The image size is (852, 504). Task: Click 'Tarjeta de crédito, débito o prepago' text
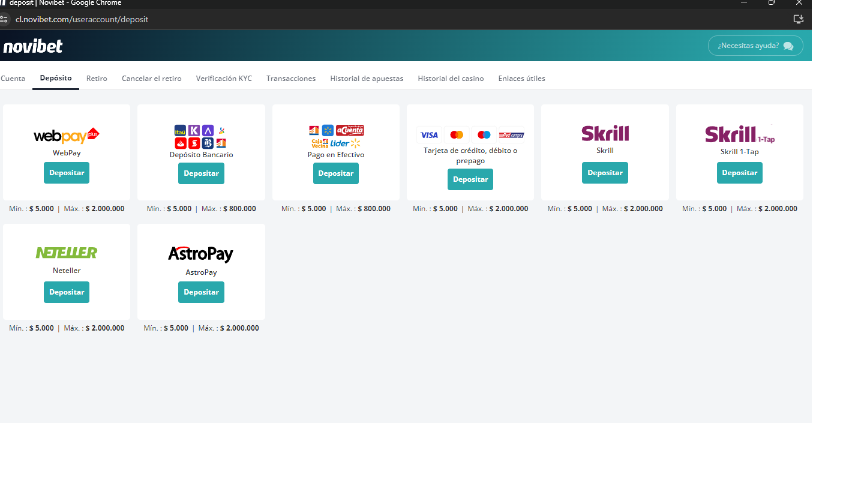pyautogui.click(x=470, y=156)
